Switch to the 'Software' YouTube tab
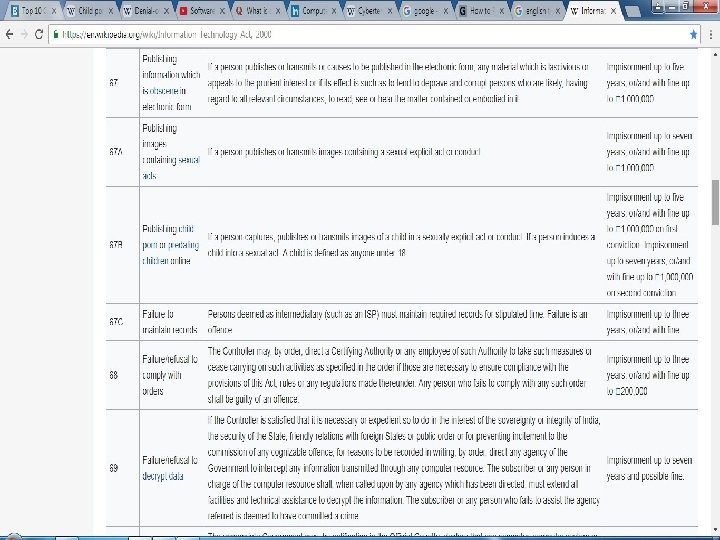720x540 pixels. [x=199, y=11]
